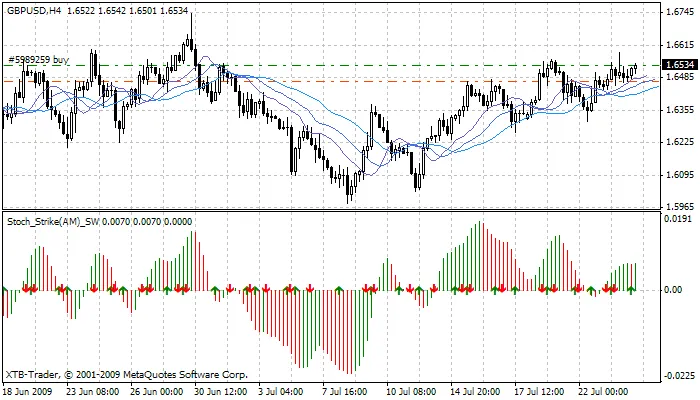Viewport: 700px width, 400px height.
Task: Select the #5989259 buy order label
Action: point(38,59)
